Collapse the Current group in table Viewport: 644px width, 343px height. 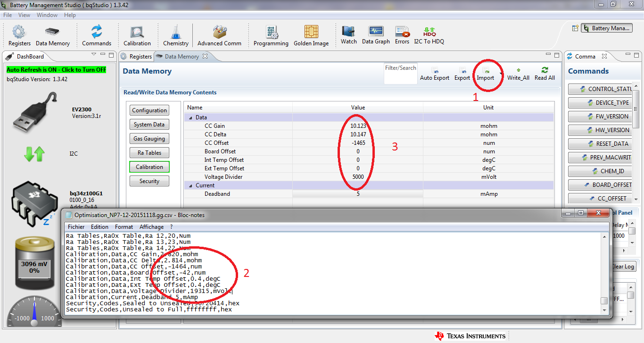(x=191, y=185)
